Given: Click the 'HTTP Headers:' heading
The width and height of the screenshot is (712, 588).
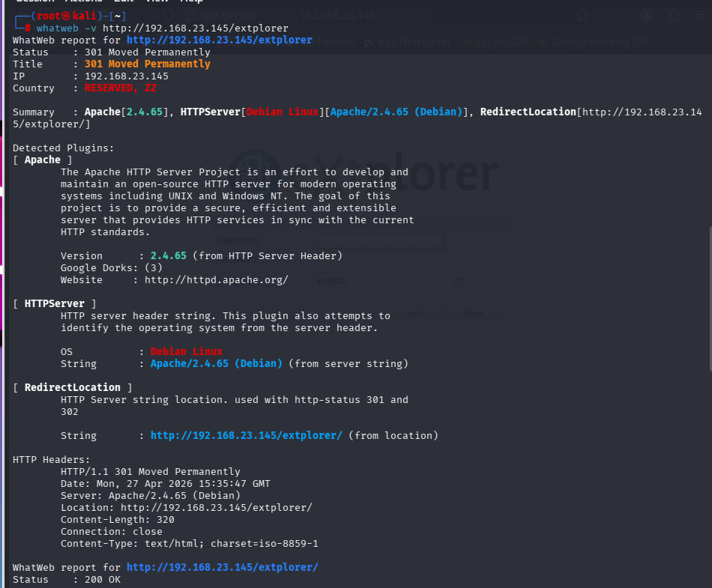Looking at the screenshot, I should coord(51,460).
